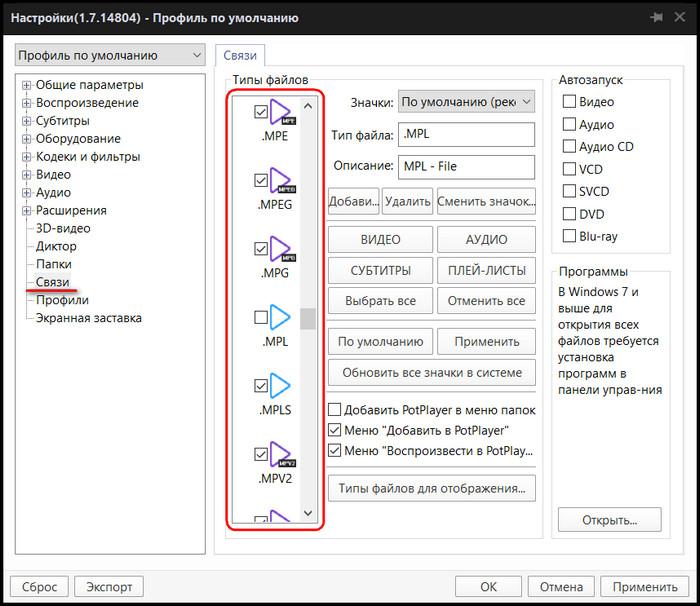Image resolution: width=700 pixels, height=606 pixels.
Task: Open the Значки dropdown
Action: click(467, 102)
